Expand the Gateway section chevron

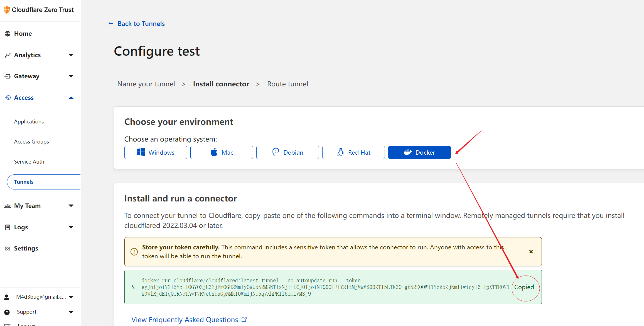tap(71, 76)
